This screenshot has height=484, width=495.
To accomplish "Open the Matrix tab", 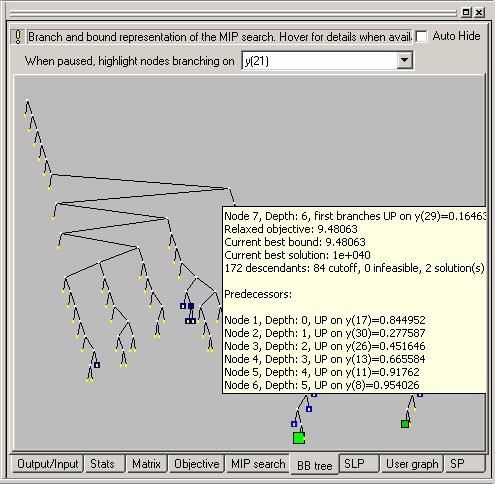I will [x=146, y=464].
